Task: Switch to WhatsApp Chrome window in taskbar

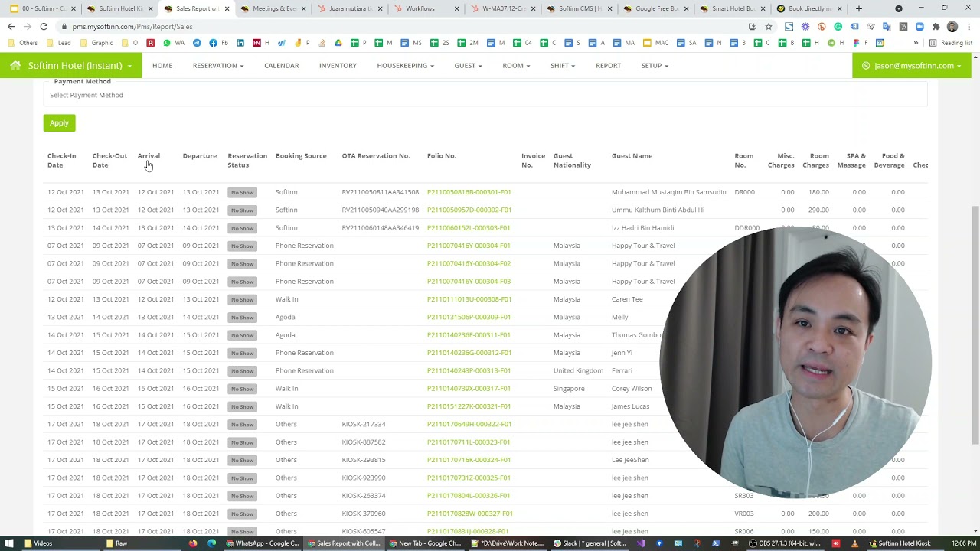Action: (x=263, y=543)
